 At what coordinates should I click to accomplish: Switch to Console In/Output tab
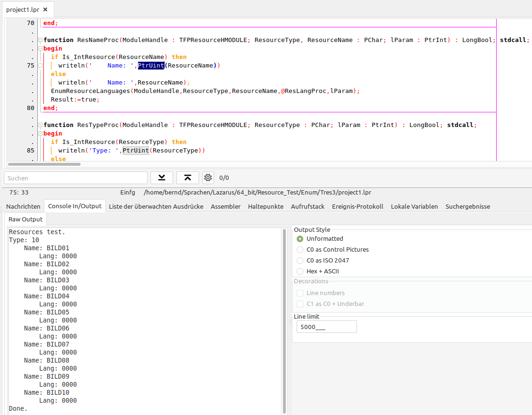[x=75, y=206]
